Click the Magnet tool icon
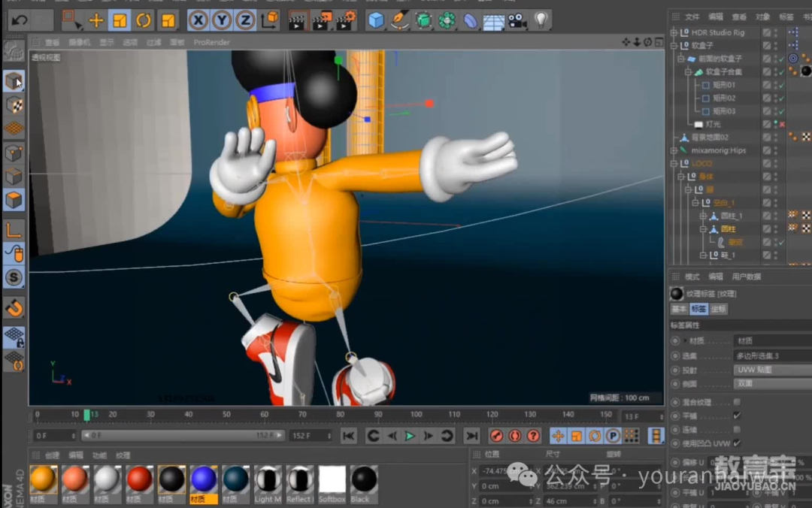The image size is (812, 508). tap(14, 308)
